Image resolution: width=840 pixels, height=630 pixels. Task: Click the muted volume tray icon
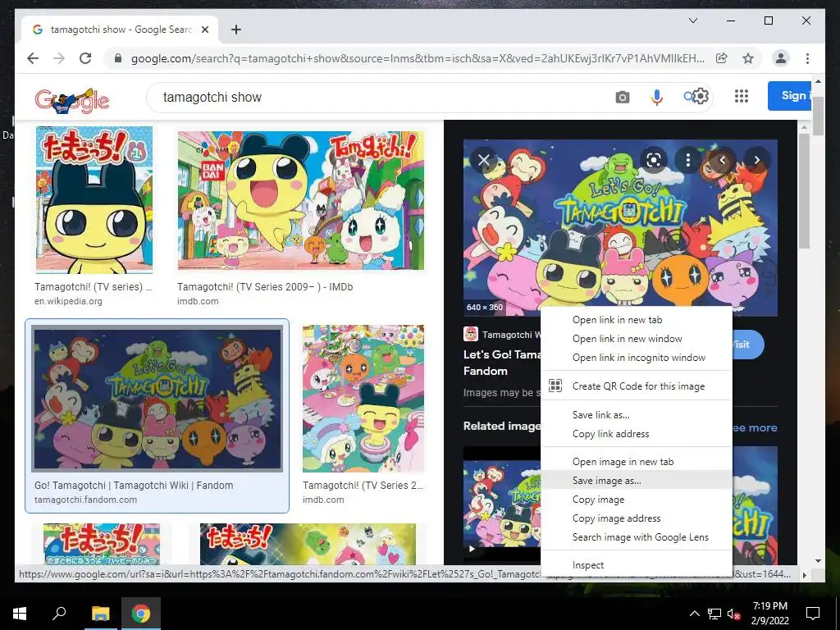733,614
